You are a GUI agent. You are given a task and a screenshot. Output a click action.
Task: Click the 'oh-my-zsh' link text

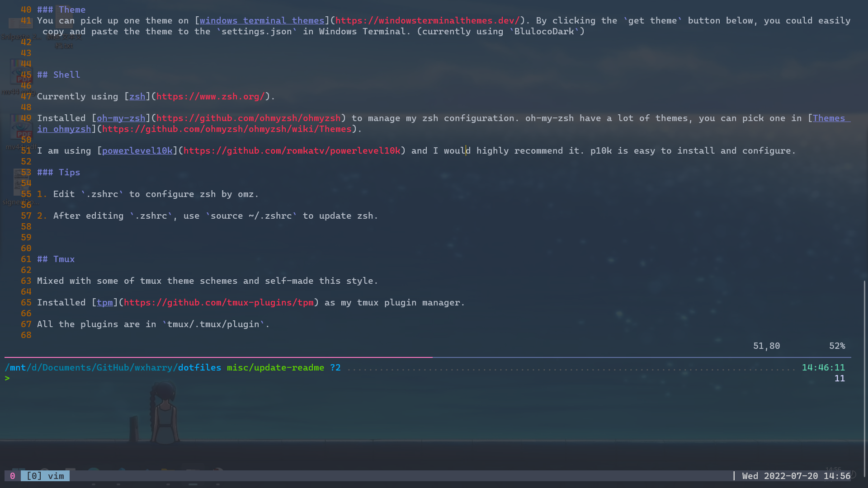click(121, 118)
